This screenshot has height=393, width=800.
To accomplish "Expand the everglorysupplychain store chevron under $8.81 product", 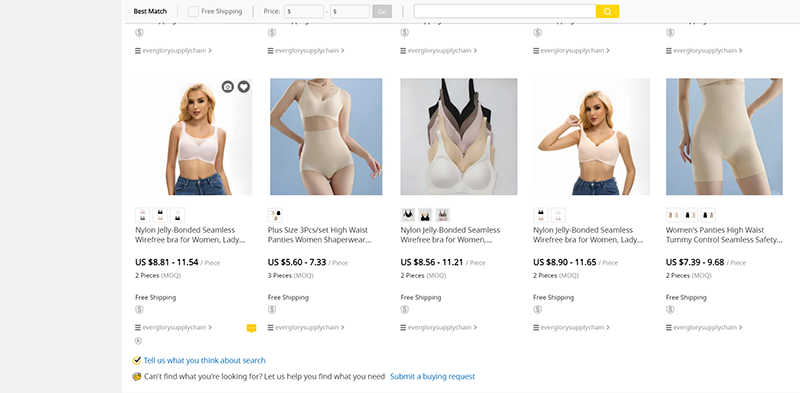I will tap(210, 328).
